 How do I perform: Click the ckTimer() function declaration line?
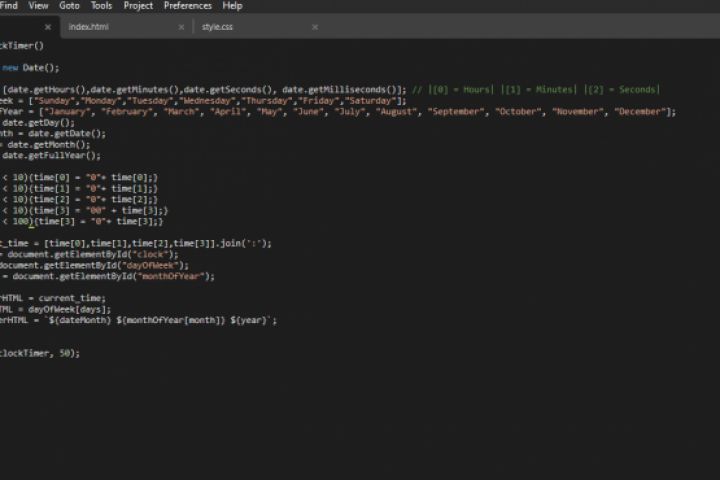click(x=22, y=46)
